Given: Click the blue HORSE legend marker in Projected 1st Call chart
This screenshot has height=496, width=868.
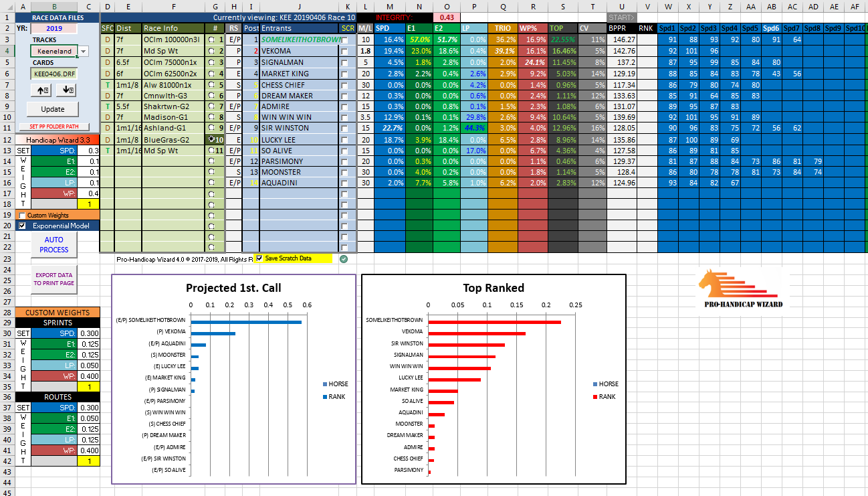Looking at the screenshot, I should 326,384.
